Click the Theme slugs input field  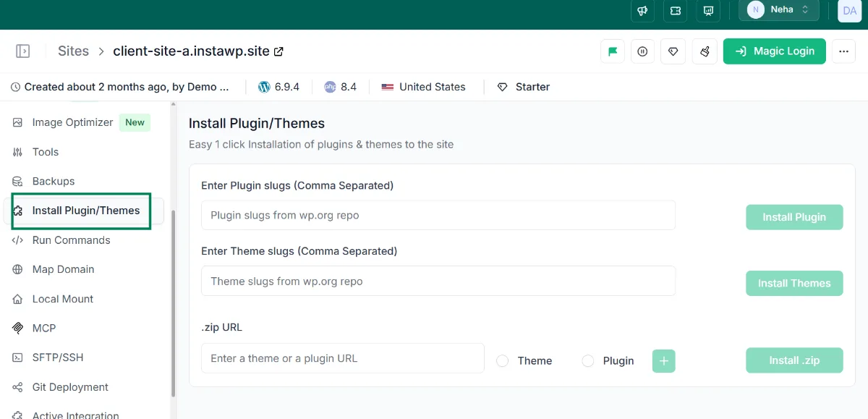click(438, 281)
